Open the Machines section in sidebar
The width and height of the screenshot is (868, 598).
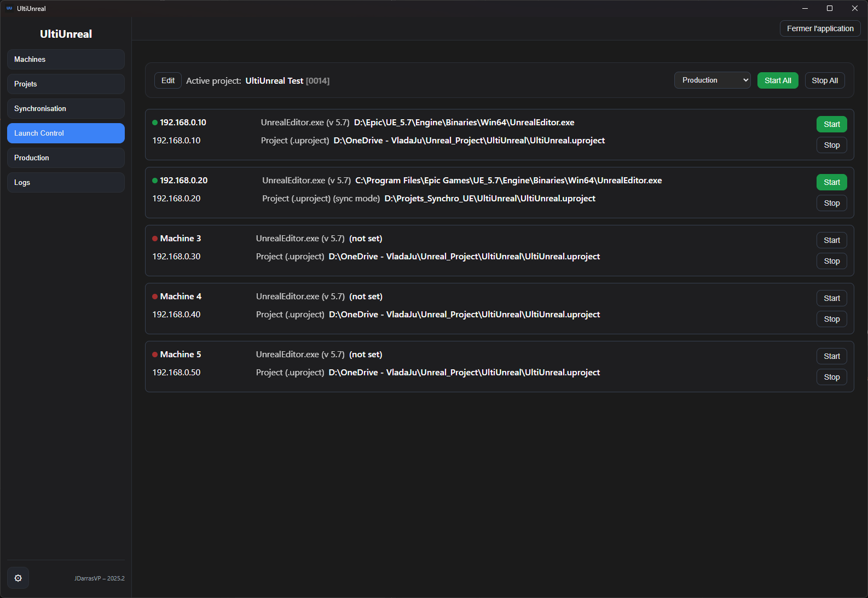tap(66, 59)
